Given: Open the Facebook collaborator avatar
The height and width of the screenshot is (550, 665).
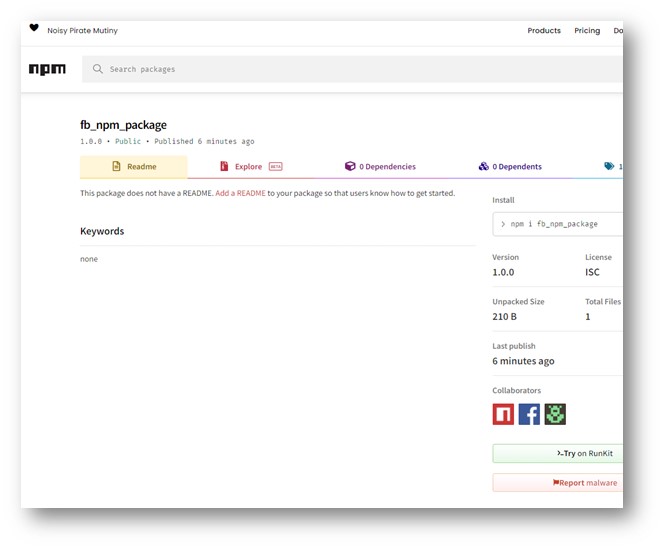Looking at the screenshot, I should [x=529, y=414].
